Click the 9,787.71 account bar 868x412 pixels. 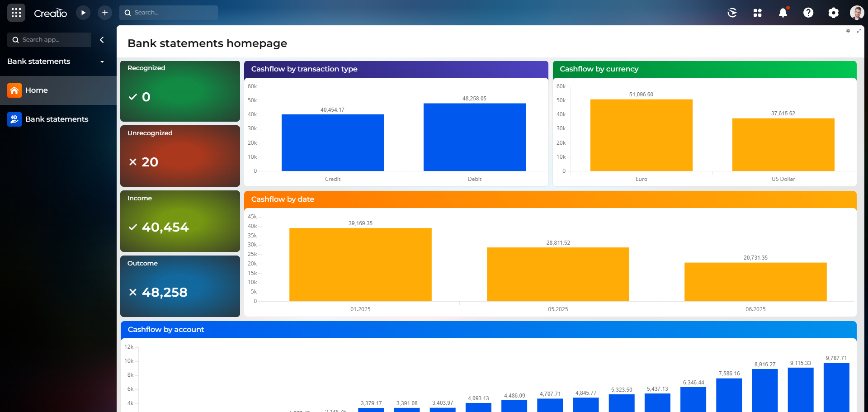(836, 387)
